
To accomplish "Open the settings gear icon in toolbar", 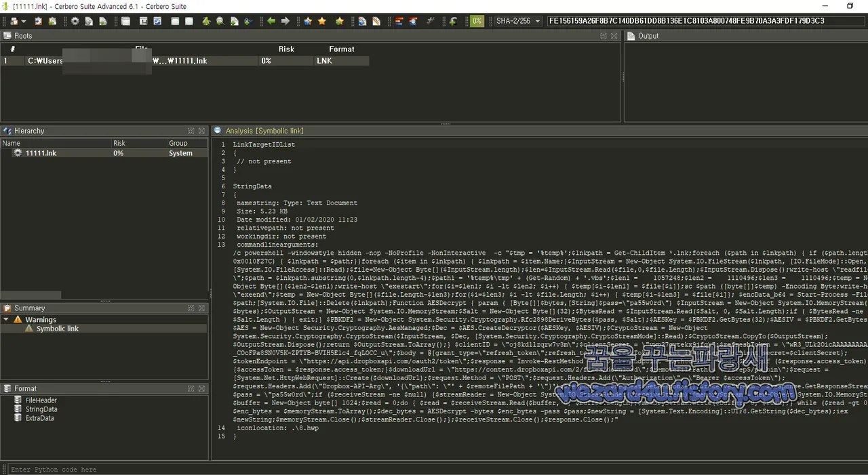I will pyautogui.click(x=75, y=21).
